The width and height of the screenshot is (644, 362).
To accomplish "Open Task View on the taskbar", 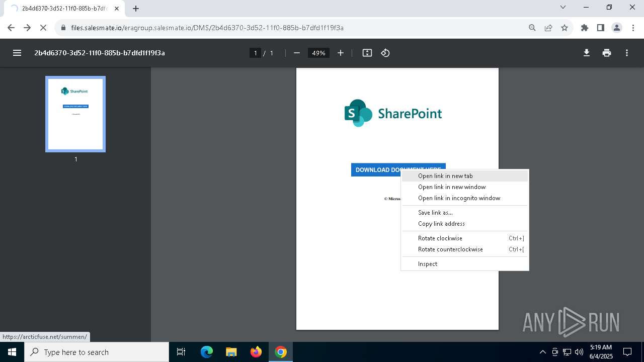I will click(181, 352).
